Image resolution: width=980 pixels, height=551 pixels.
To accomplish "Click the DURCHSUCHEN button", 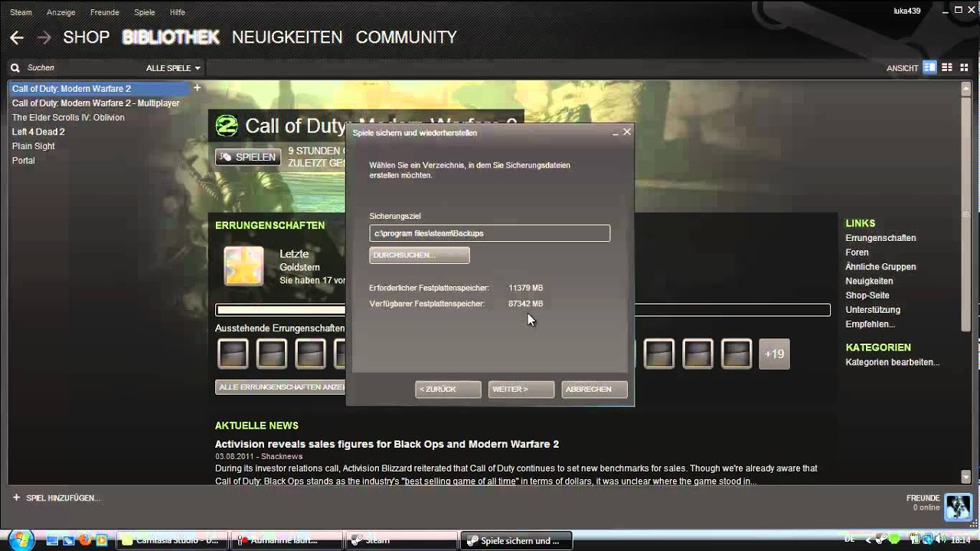I will coord(420,255).
